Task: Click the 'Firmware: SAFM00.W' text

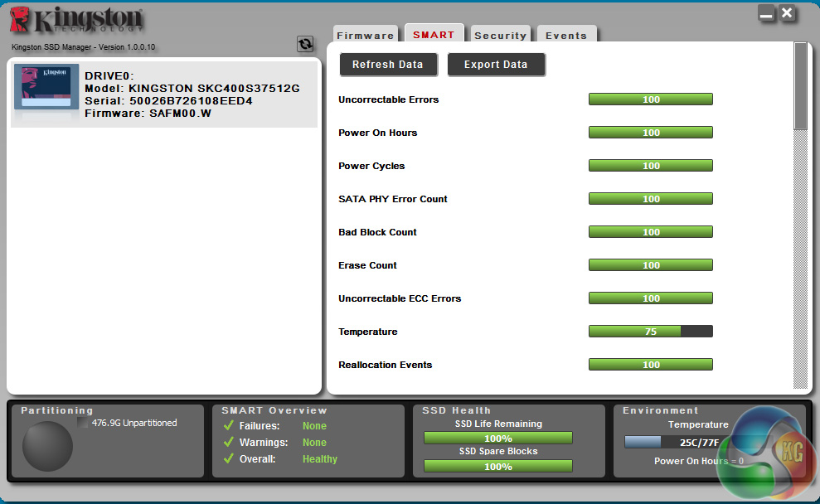Action: (148, 114)
